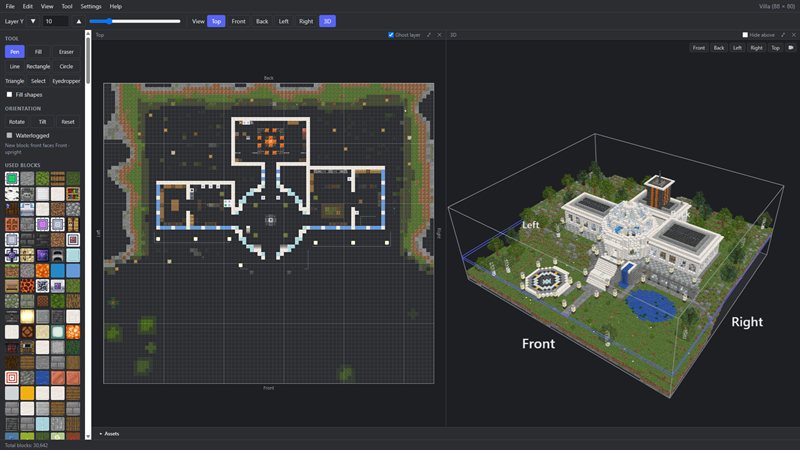Choose the Line tool
800x450 pixels.
tap(15, 66)
